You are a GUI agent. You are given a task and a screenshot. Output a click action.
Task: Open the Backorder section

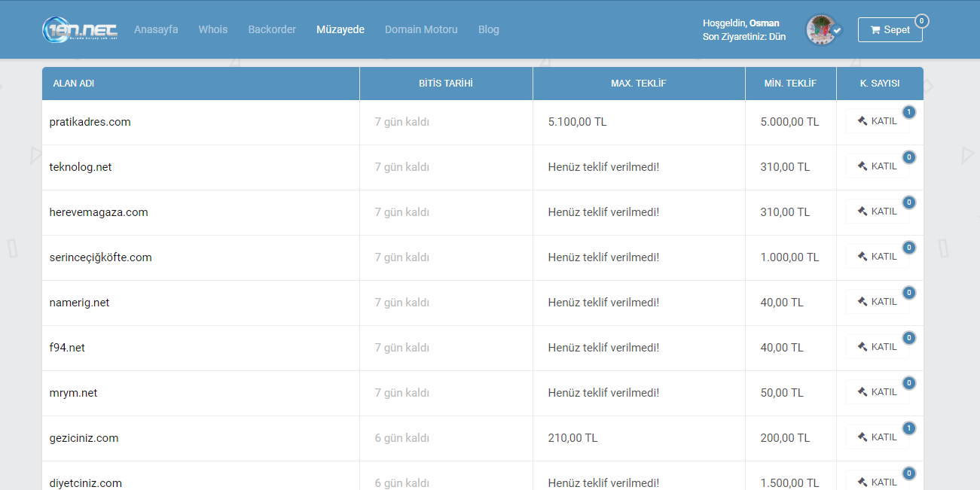(272, 29)
